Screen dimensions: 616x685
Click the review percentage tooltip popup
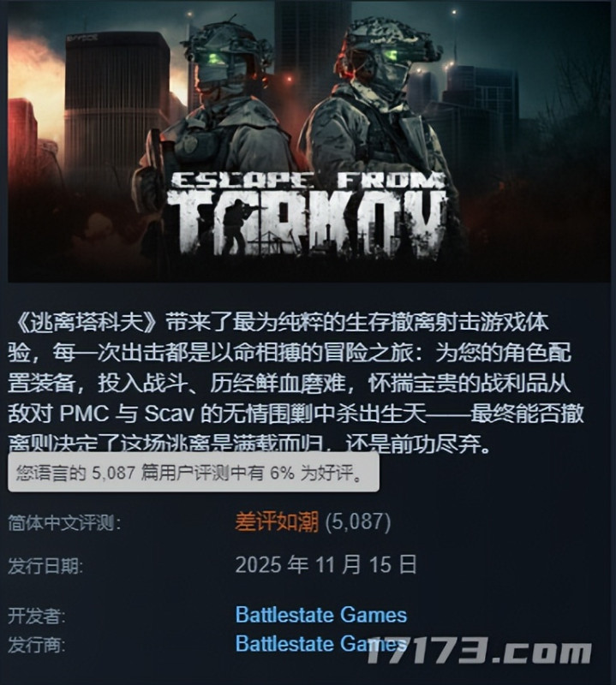click(x=194, y=473)
